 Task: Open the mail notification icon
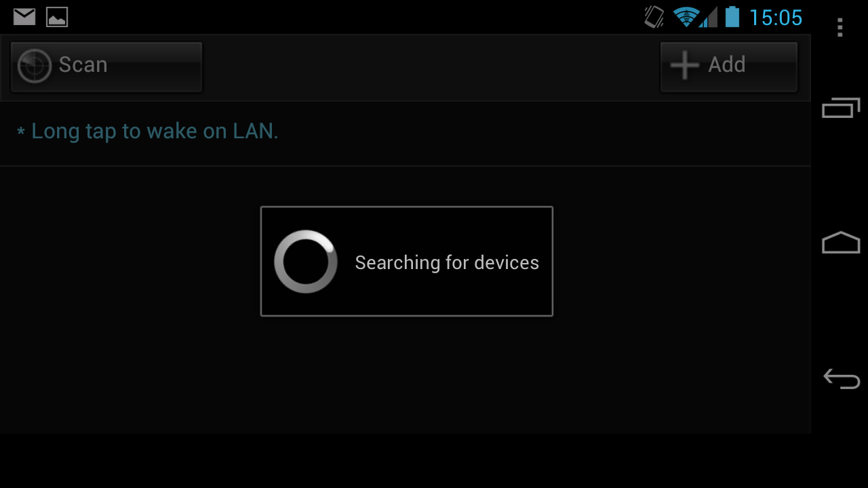coord(24,17)
